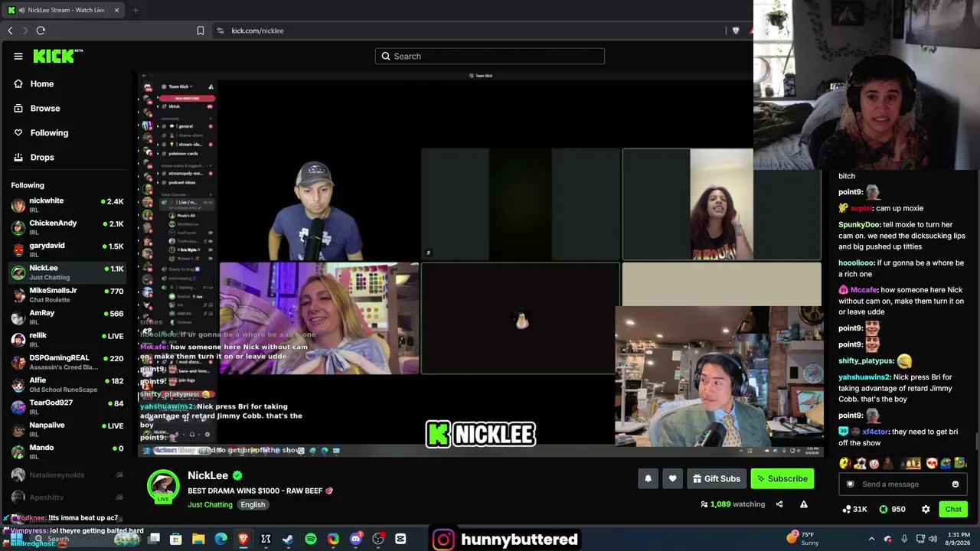Click the Kick search field
The image size is (980, 551).
pos(490,56)
